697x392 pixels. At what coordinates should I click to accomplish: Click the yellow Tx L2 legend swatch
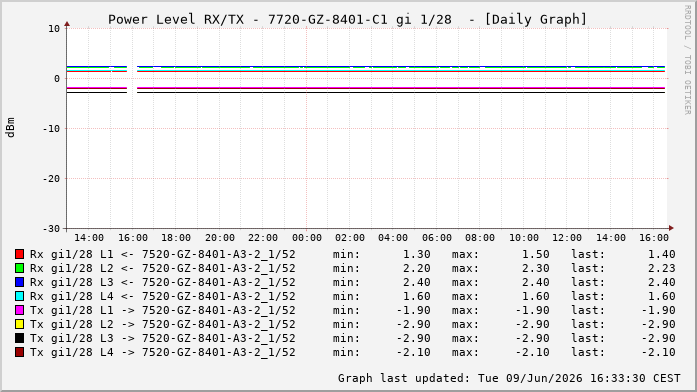(x=19, y=324)
